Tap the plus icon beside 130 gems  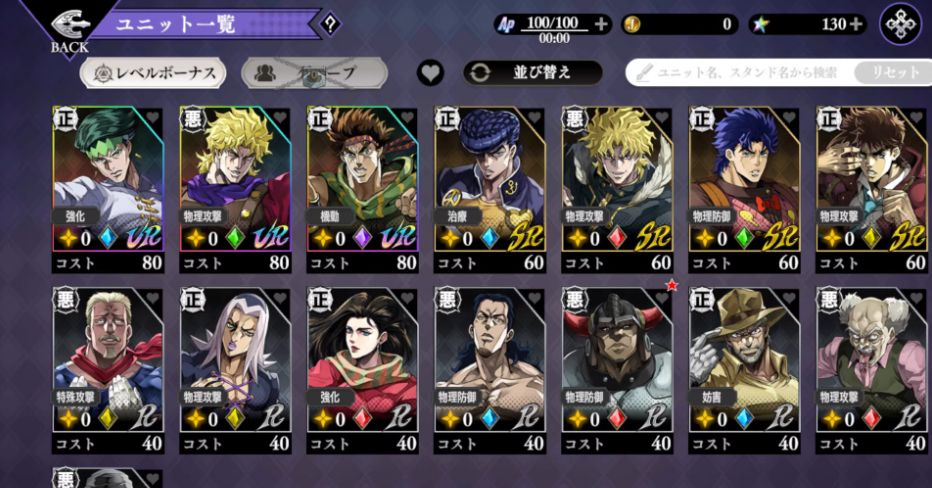pos(856,24)
